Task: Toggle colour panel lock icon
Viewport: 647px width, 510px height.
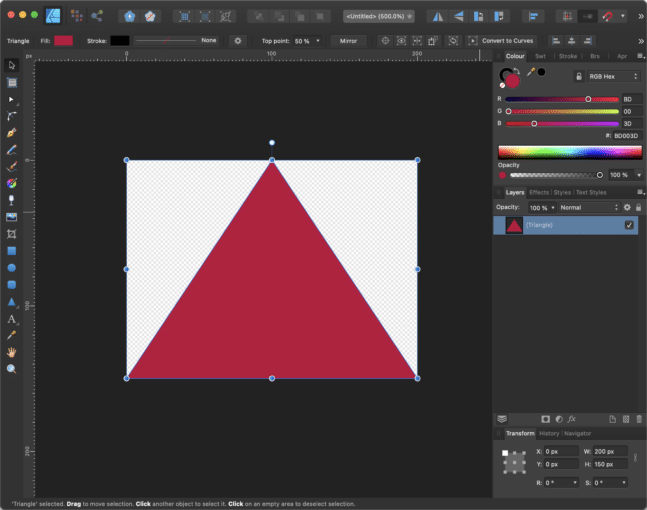Action: [579, 76]
